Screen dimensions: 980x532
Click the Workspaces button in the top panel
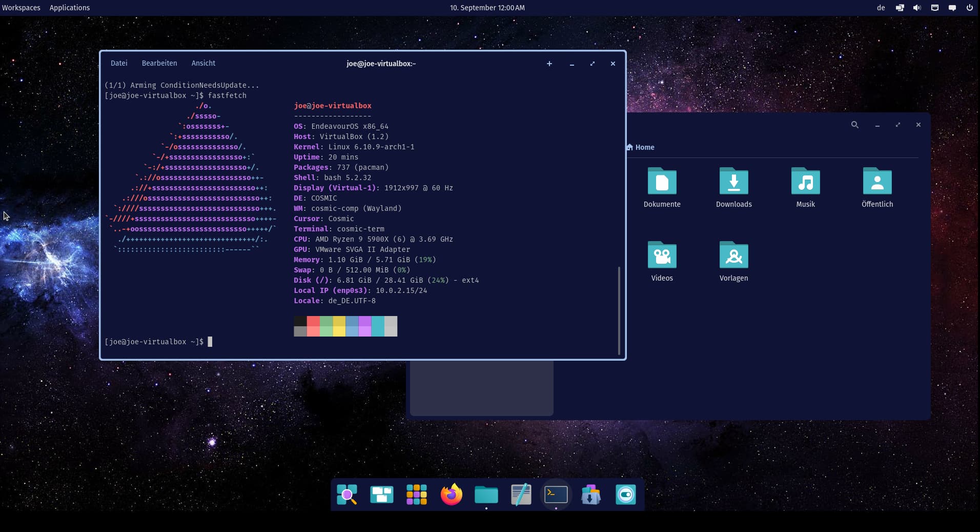[x=21, y=8]
